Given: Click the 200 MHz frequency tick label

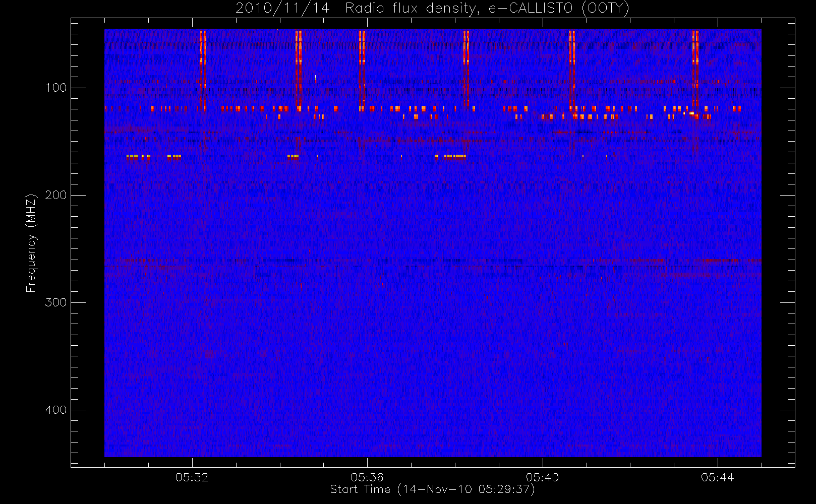Looking at the screenshot, I should [55, 195].
